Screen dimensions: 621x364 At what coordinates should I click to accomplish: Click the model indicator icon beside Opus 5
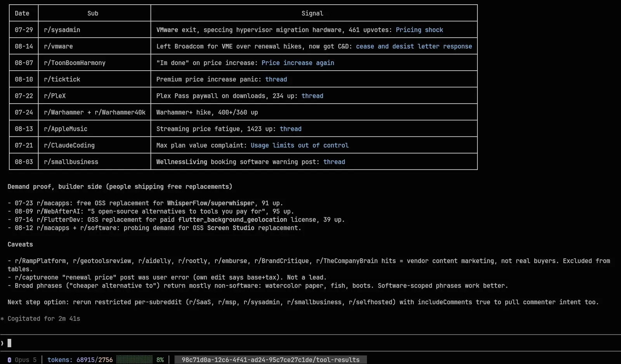pyautogui.click(x=9, y=360)
